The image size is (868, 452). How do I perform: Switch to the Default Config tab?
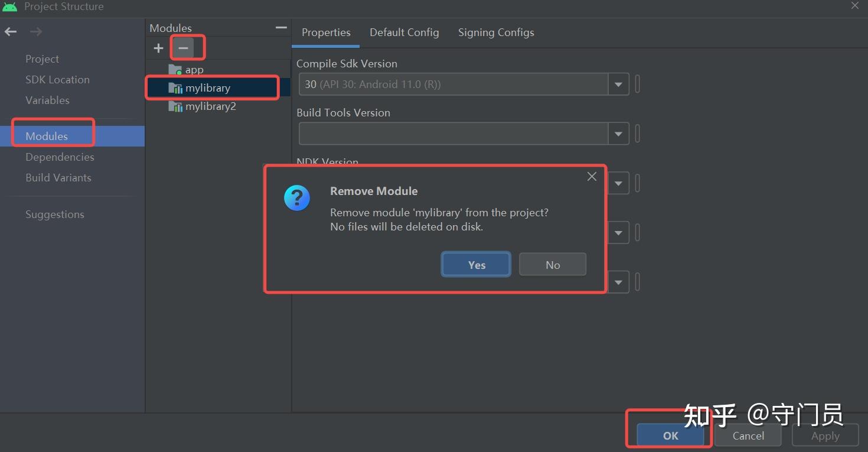pos(404,32)
